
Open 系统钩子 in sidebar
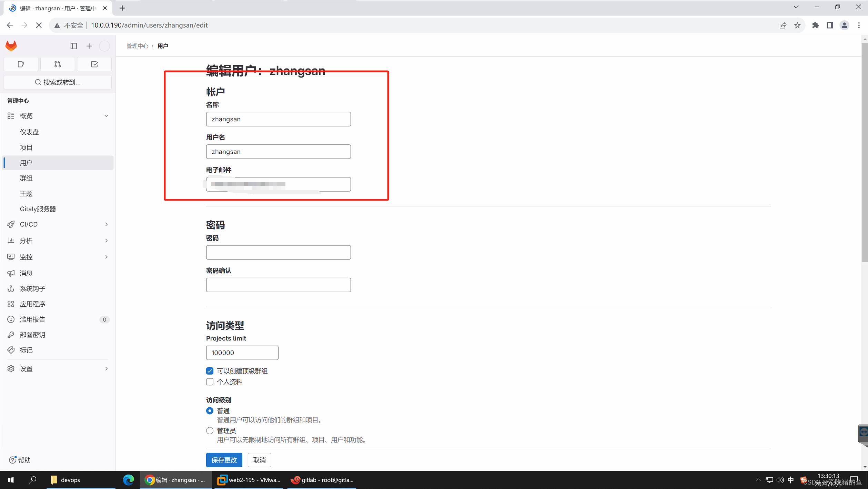click(58, 289)
